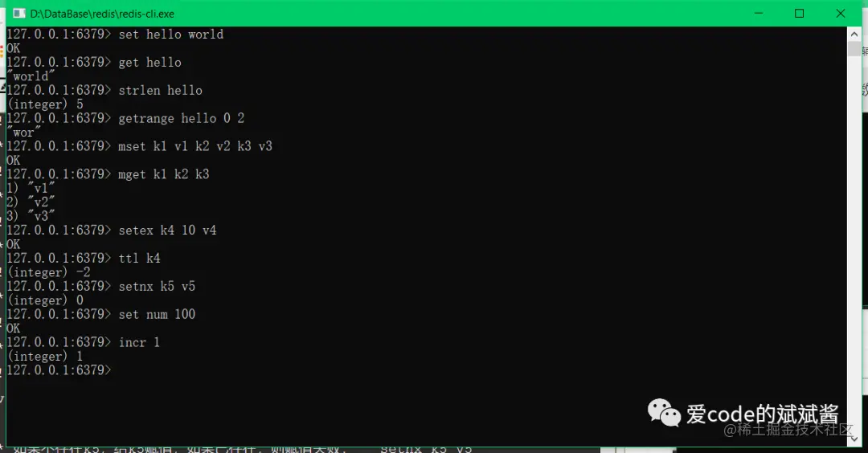This screenshot has width=868, height=453.
Task: Click the empty prompt on the last line
Action: [x=59, y=370]
